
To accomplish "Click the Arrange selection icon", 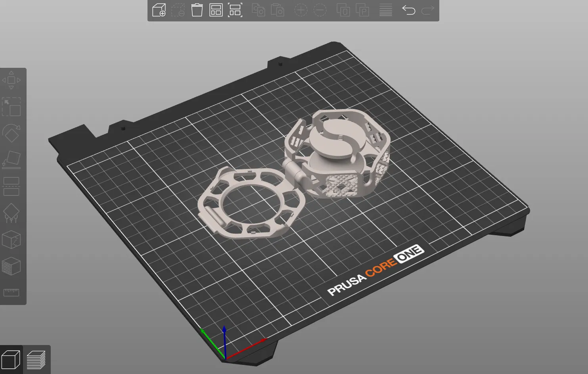I will 235,10.
